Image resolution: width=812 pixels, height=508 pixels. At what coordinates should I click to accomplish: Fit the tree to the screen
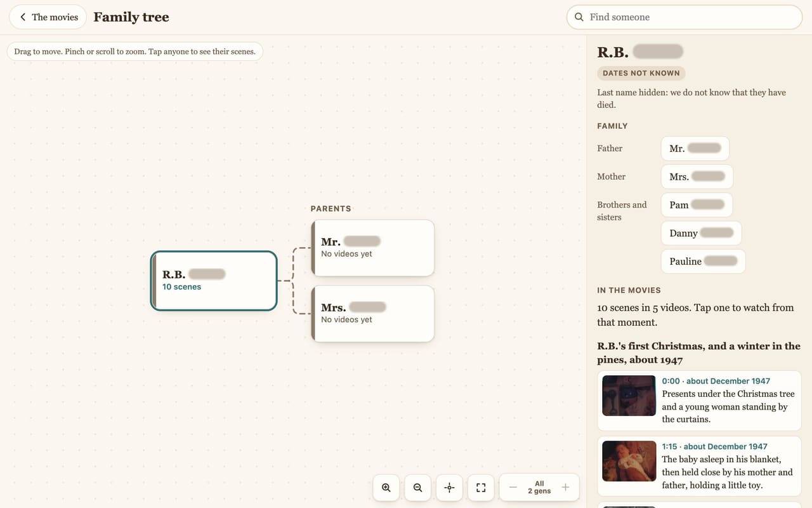[x=481, y=488]
